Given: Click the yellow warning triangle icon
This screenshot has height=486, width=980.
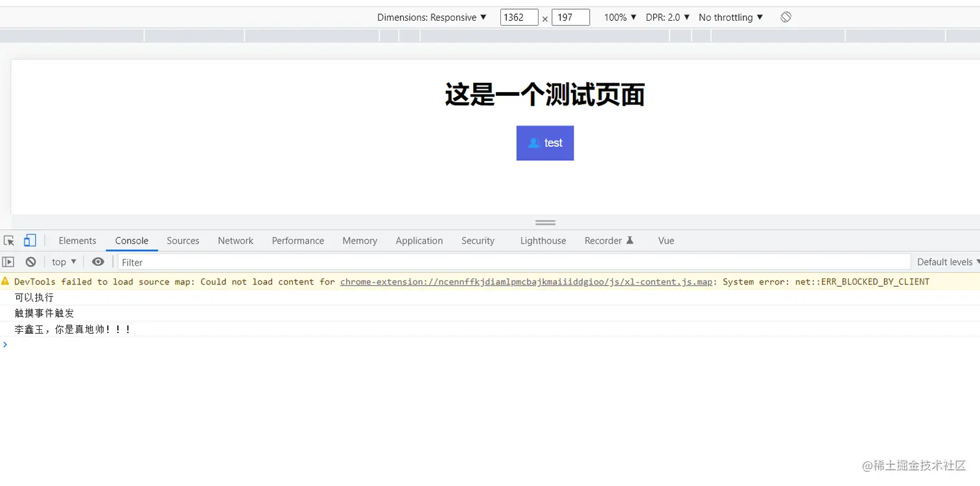Looking at the screenshot, I should tap(5, 281).
